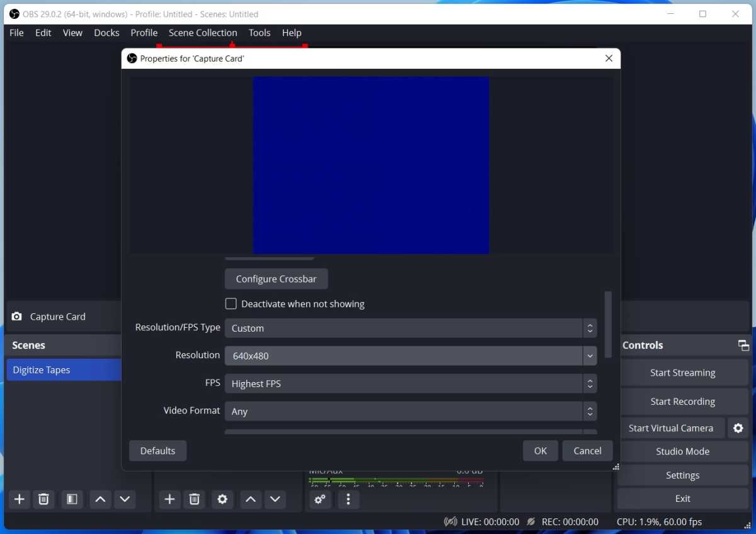Cancel the Properties dialog
The image size is (756, 534).
(x=587, y=451)
